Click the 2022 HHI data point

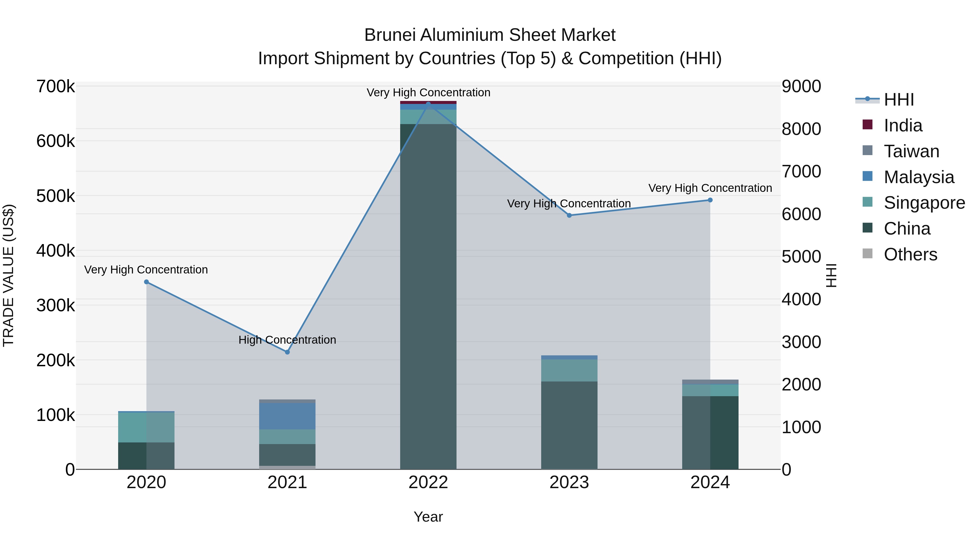coord(428,104)
